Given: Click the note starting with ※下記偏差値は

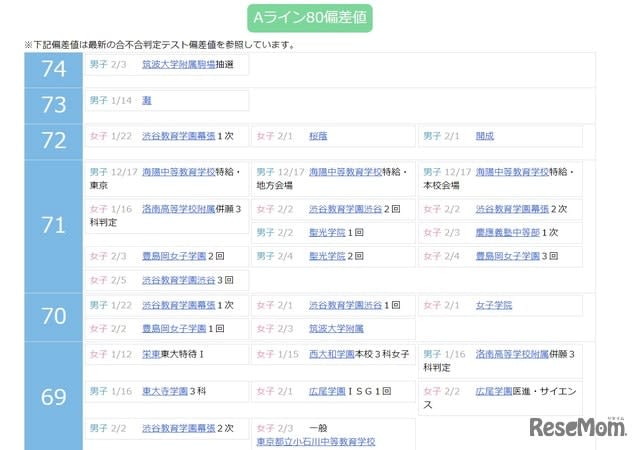Looking at the screenshot, I should point(159,45).
